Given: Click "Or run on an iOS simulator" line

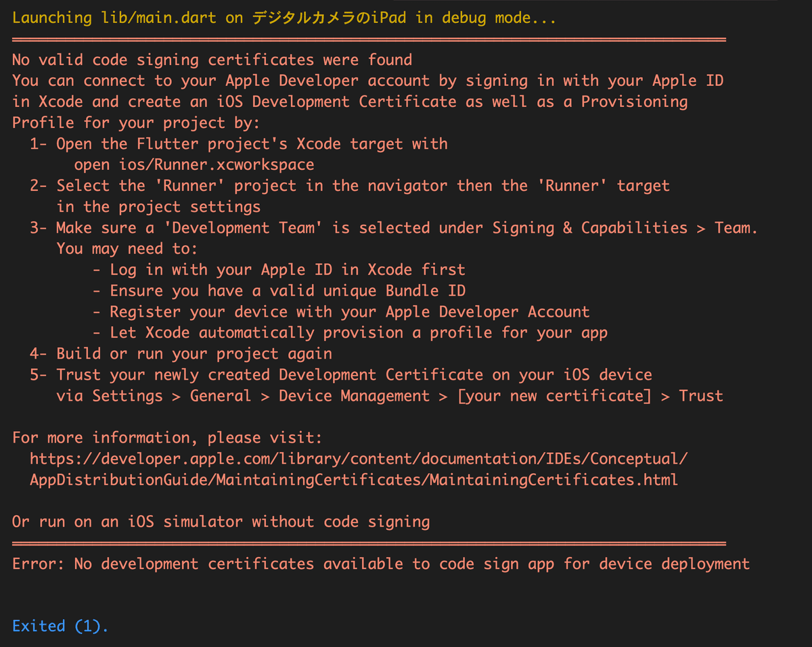Looking at the screenshot, I should pyautogui.click(x=221, y=522).
